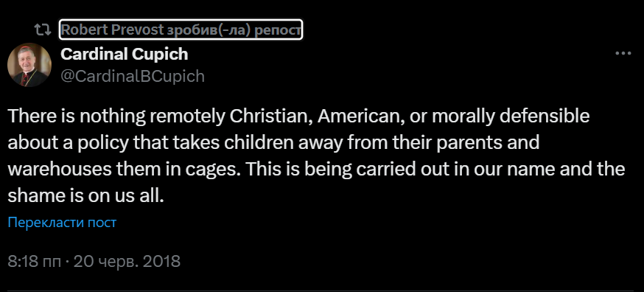Click the tweet text about children in cages
This screenshot has height=292, width=644.
point(316,156)
